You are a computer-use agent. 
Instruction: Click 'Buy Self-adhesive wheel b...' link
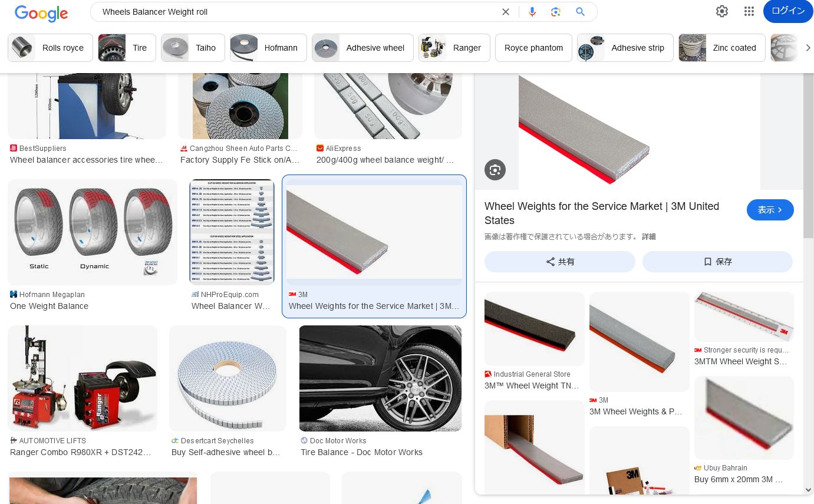(x=226, y=452)
